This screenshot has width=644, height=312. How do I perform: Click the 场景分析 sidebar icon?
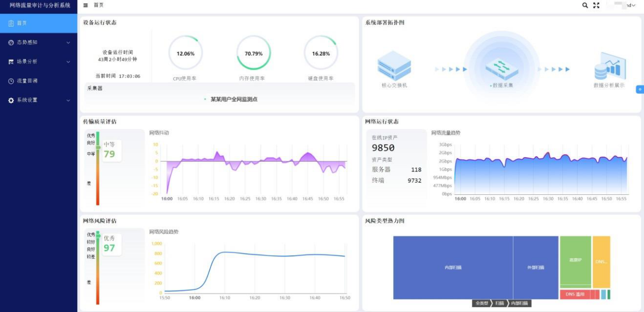coord(11,62)
